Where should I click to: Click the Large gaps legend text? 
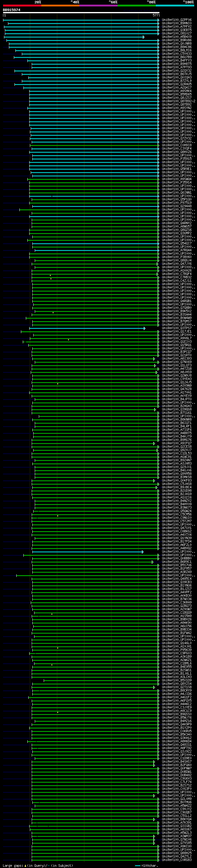[38, 865]
